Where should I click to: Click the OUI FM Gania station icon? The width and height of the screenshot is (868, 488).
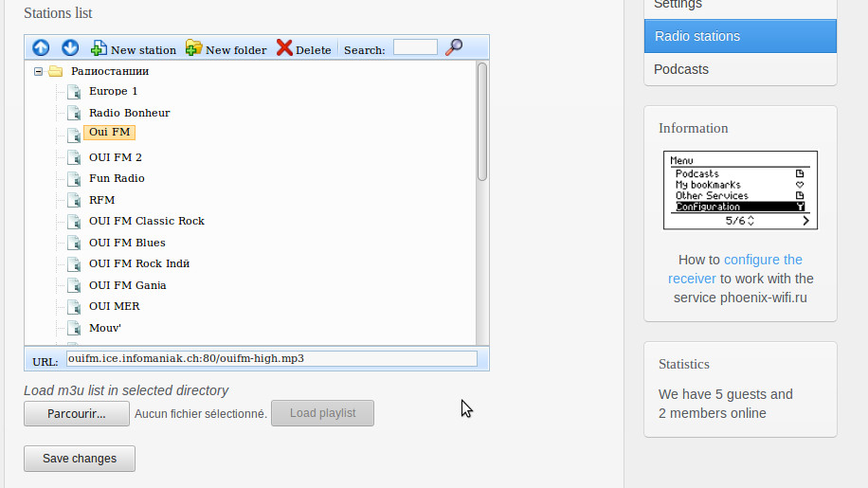(x=74, y=285)
